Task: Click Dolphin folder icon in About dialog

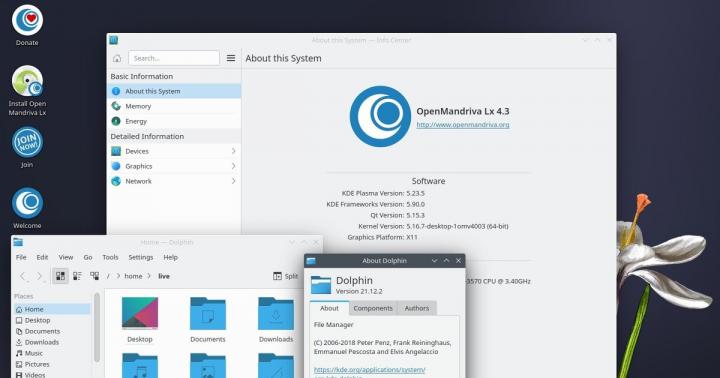Action: point(321,285)
